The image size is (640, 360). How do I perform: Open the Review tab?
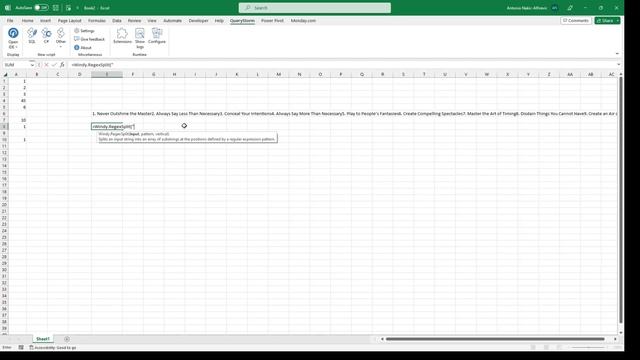134,20
